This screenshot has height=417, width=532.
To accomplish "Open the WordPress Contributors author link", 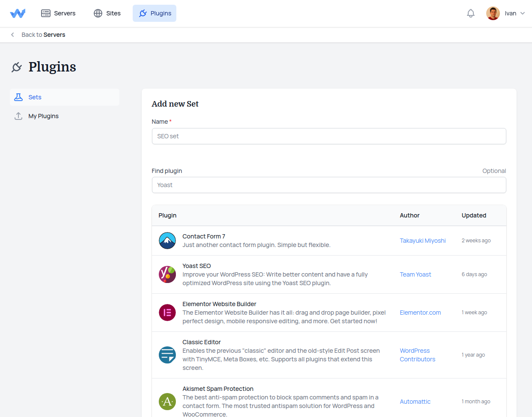I will [418, 355].
